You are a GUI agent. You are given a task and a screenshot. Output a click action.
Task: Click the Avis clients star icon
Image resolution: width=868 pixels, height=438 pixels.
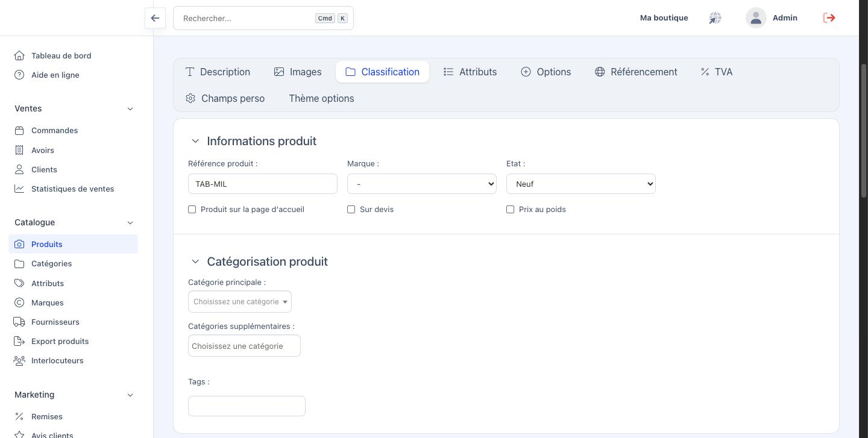point(19,435)
